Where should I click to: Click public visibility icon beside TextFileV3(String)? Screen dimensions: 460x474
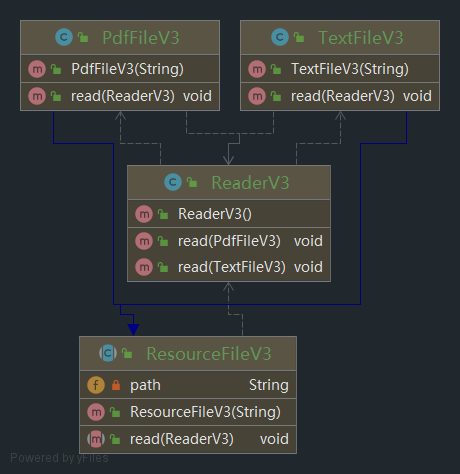[276, 69]
